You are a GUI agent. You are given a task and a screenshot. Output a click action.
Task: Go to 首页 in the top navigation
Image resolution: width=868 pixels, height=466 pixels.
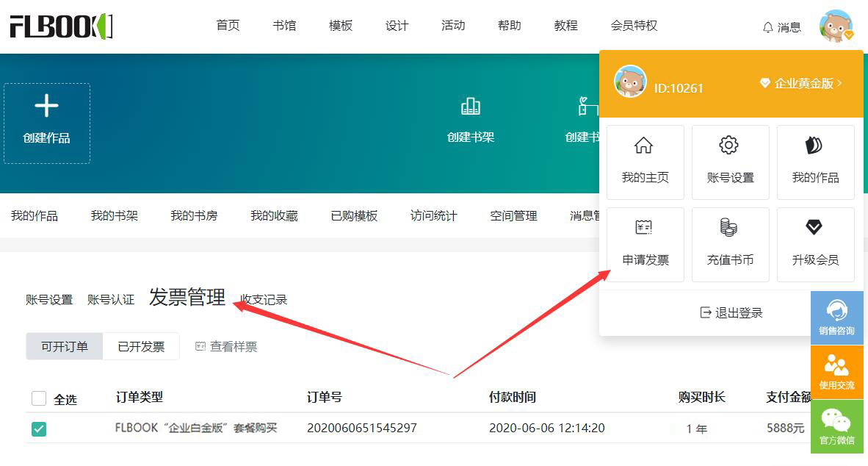coord(228,26)
